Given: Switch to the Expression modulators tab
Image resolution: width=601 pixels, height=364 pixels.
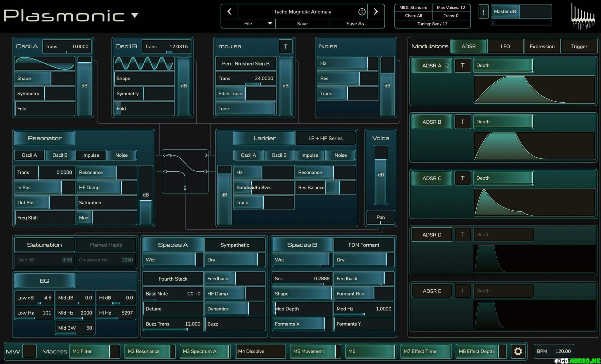Looking at the screenshot, I should pos(542,46).
